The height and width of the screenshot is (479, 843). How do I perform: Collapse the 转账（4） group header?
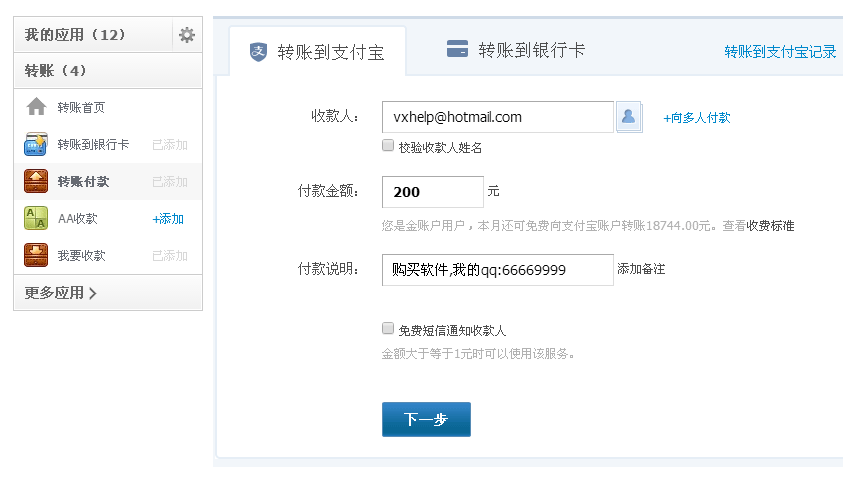pos(56,71)
